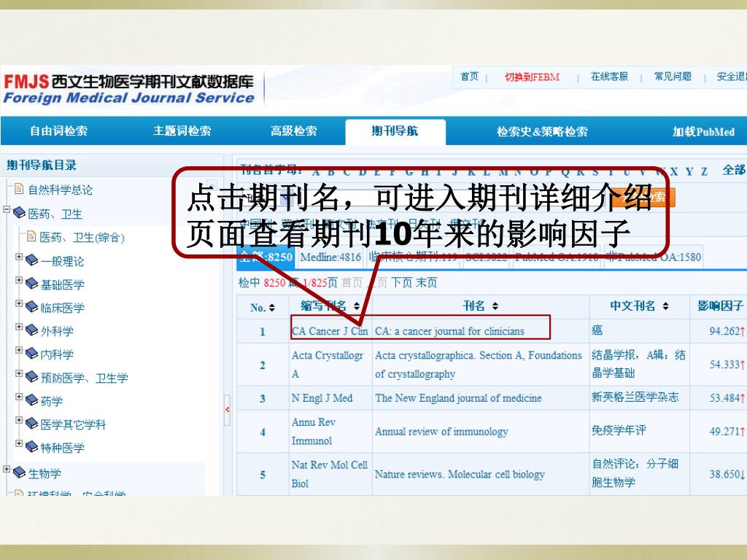This screenshot has height=560, width=747.
Task: Filter journals by letter Z
Action: click(x=704, y=171)
